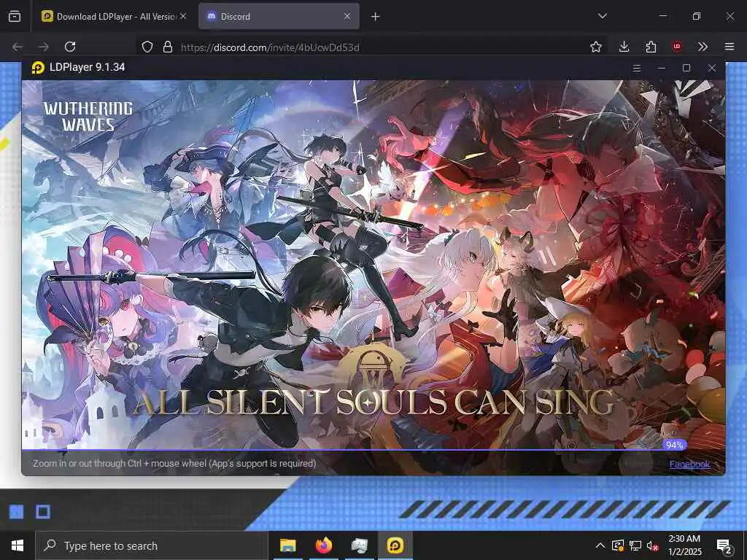Screen dimensions: 747x560
Task: Close the Download LDPlayer tab
Action: coord(183,16)
